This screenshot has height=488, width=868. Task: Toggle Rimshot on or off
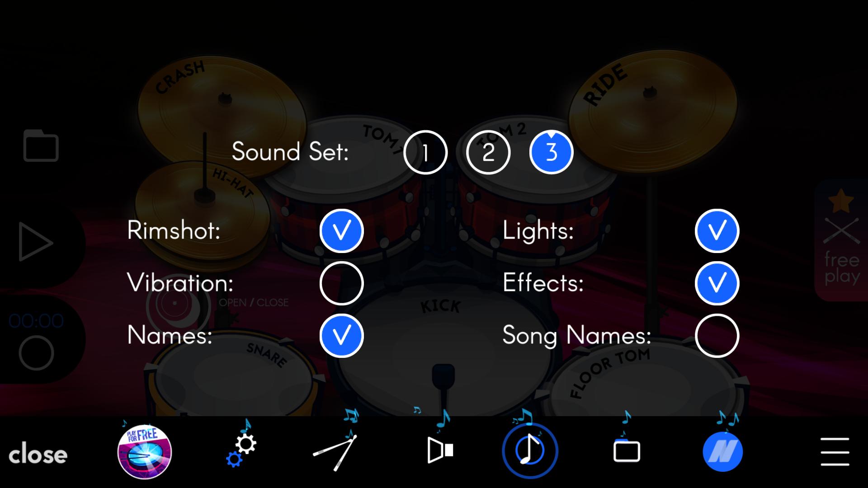342,231
